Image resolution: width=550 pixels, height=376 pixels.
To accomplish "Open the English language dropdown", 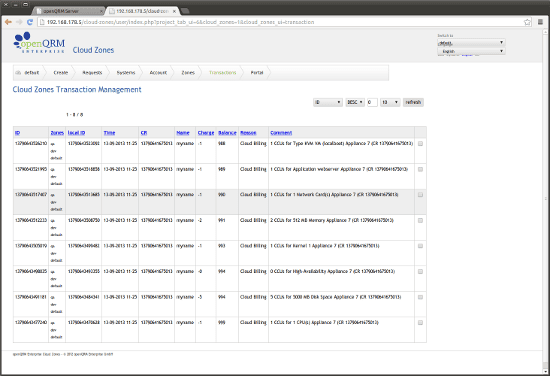I will (471, 51).
